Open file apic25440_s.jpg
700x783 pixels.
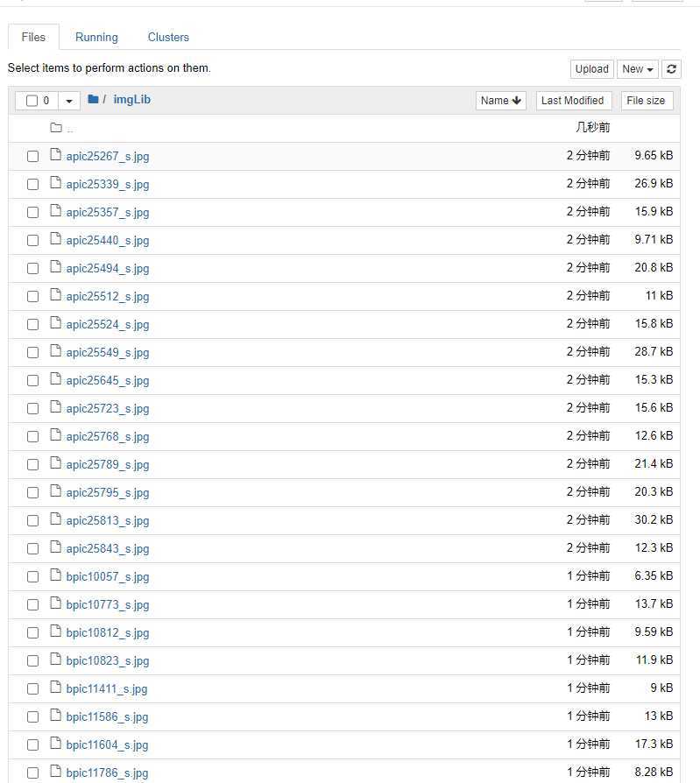108,240
